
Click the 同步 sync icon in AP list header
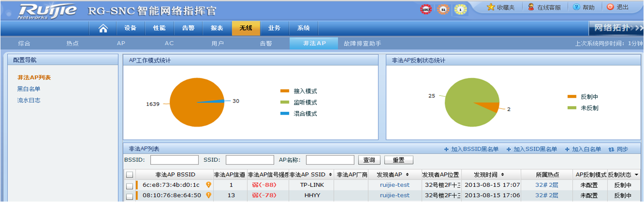[611, 149]
